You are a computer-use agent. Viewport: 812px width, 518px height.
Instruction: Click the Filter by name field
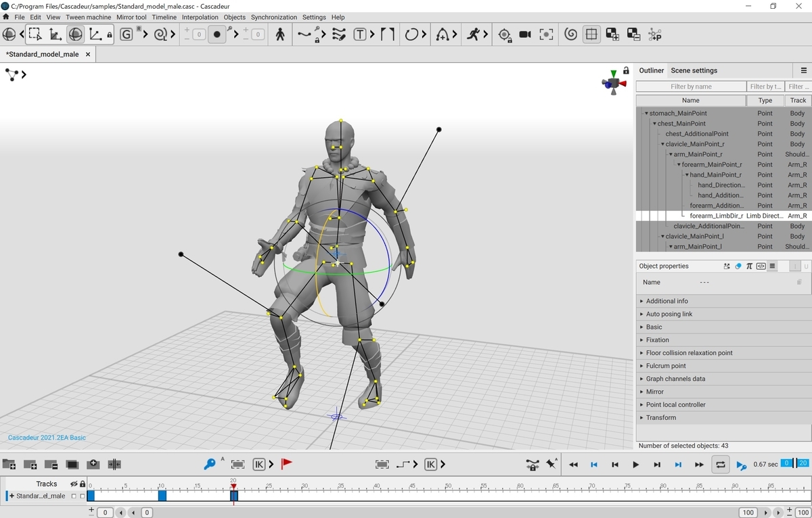click(x=691, y=87)
